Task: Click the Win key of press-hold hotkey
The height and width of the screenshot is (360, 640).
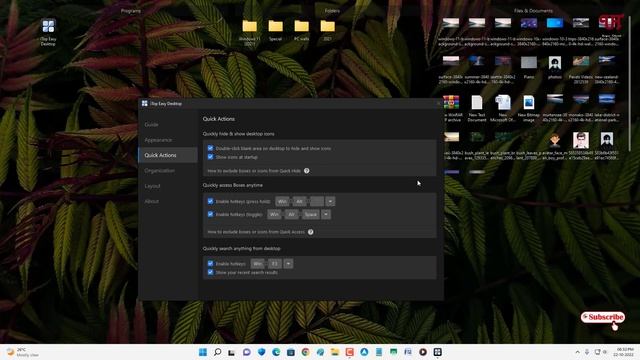Action: [x=282, y=201]
